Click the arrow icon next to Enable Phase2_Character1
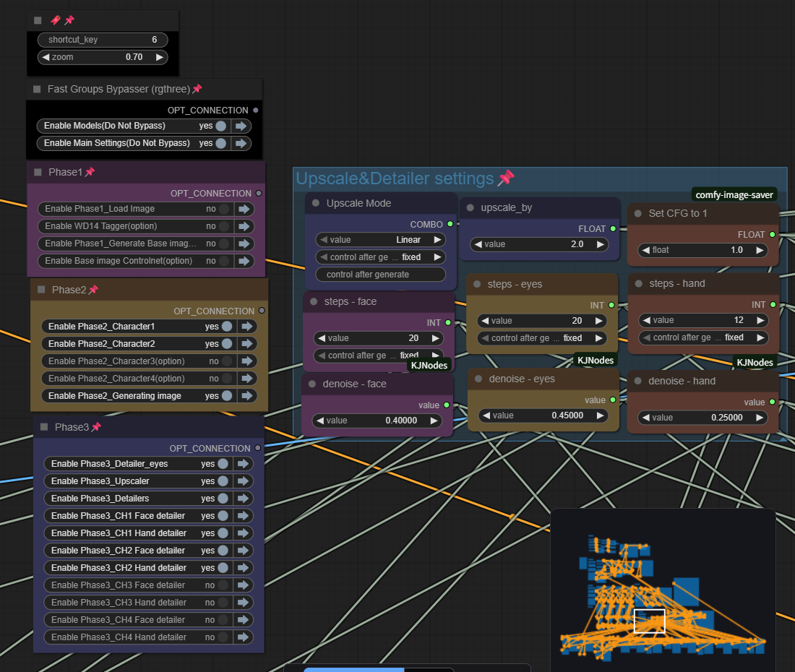795x672 pixels. (248, 327)
